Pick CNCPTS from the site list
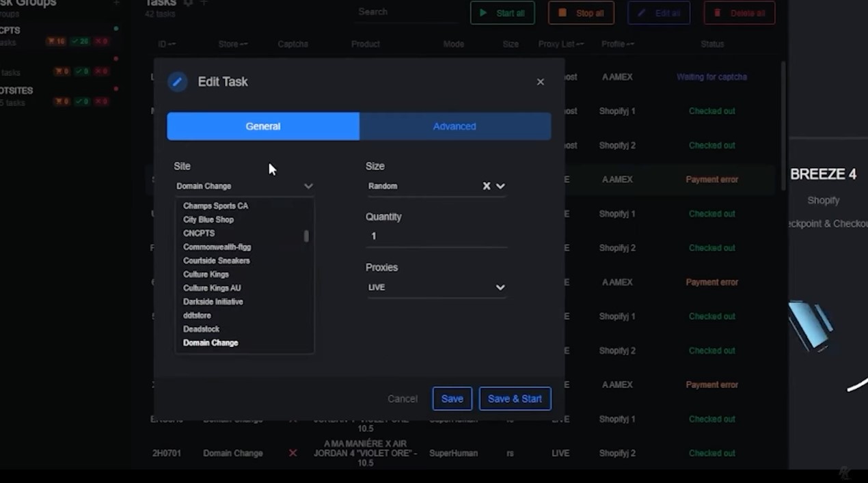The height and width of the screenshot is (483, 868). pyautogui.click(x=199, y=233)
